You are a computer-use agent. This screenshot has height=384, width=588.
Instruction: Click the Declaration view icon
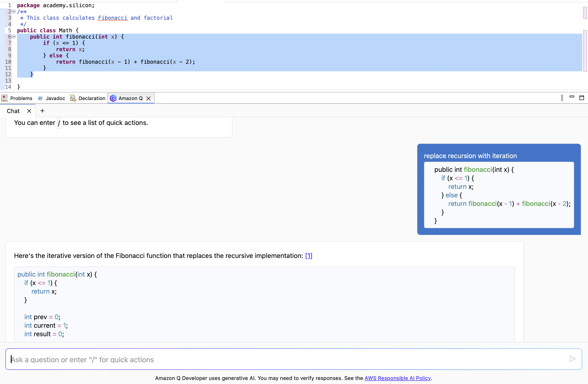(x=73, y=98)
